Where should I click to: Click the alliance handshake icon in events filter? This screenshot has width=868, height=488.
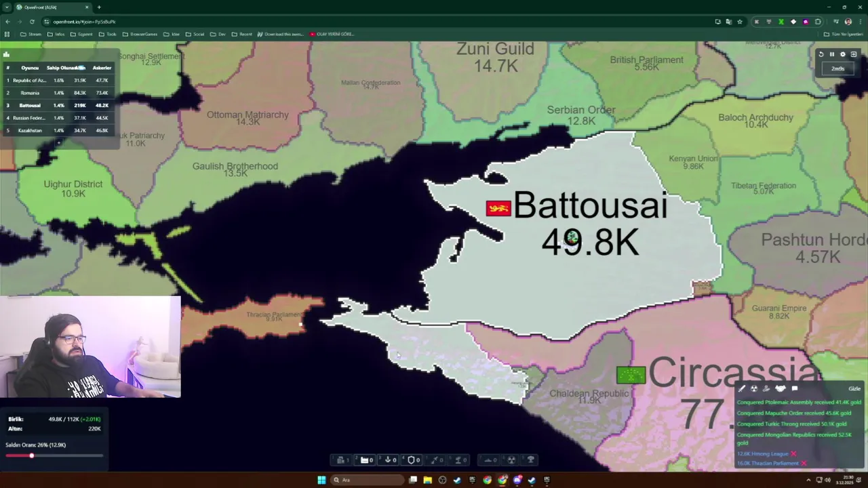(x=781, y=388)
